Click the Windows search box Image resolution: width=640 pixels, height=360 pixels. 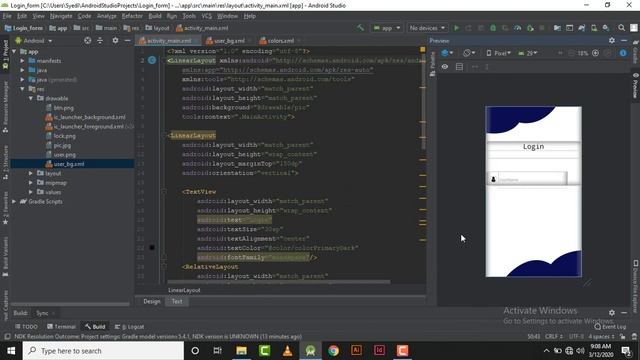[103, 351]
